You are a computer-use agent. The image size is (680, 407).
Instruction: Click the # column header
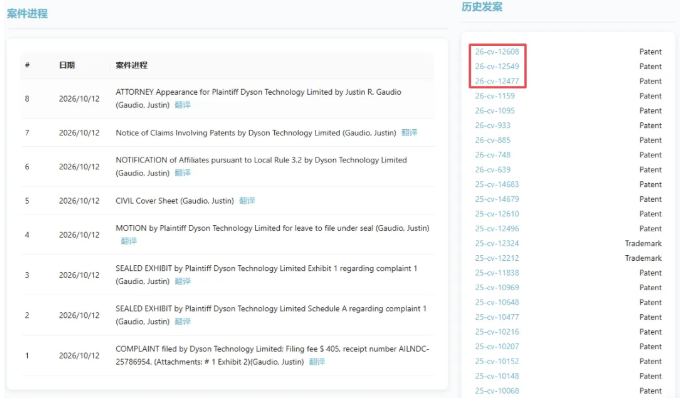27,65
